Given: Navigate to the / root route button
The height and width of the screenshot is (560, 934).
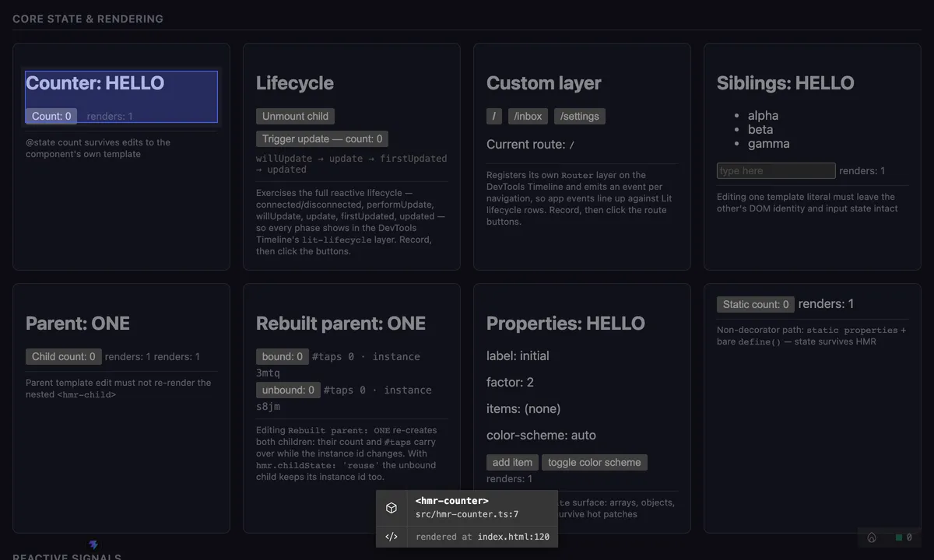Looking at the screenshot, I should 494,116.
